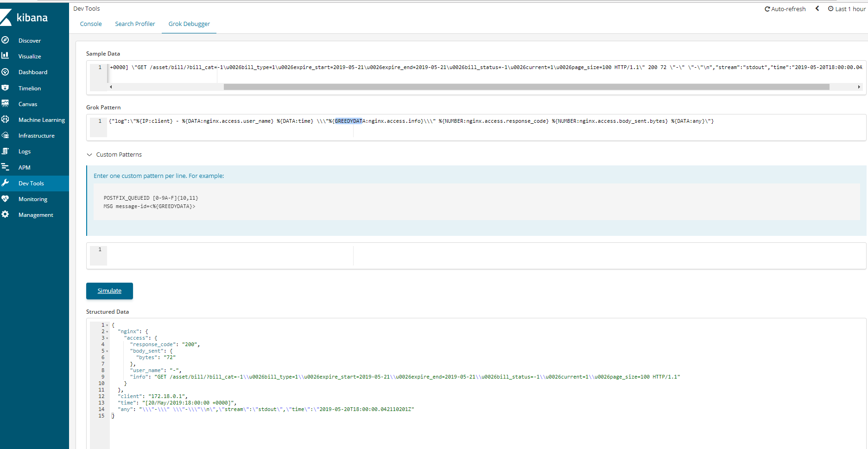Click the "any" value line in output
Viewport: 868px width, 449px height.
click(266, 410)
